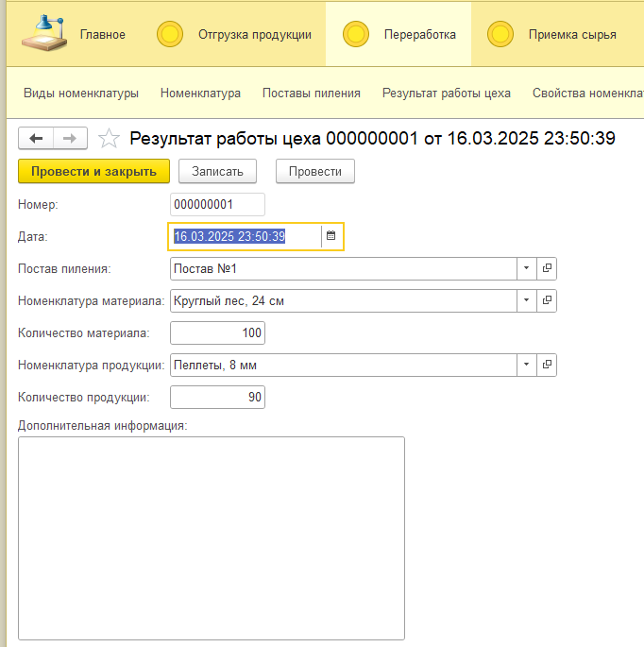644x647 pixels.
Task: Expand the Номенклатура продукции dropdown
Action: tap(526, 365)
